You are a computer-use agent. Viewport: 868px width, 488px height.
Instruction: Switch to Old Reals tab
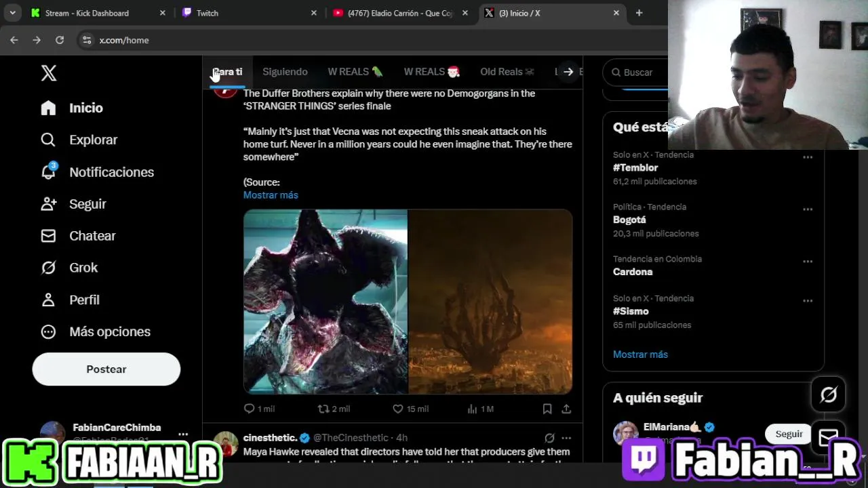click(x=507, y=72)
